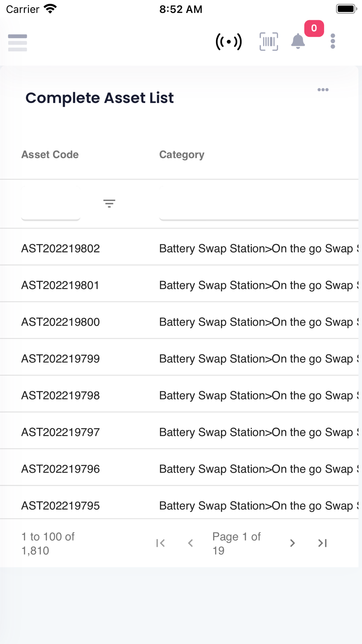Open asset AST202219796 row
This screenshot has height=644, width=362.
pos(60,469)
